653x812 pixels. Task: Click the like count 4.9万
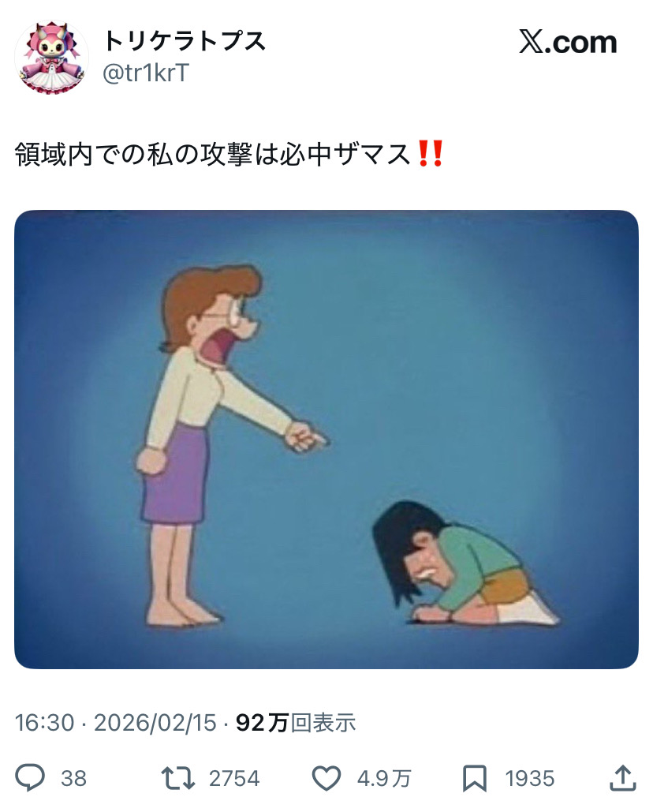(384, 778)
